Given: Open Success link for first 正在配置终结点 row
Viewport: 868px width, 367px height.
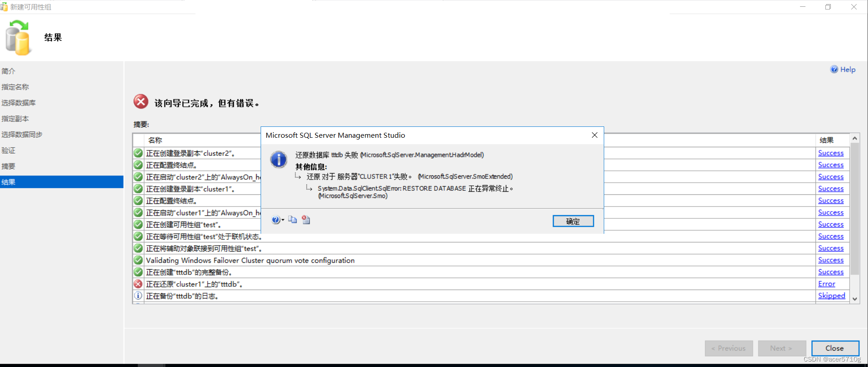Looking at the screenshot, I should (831, 165).
